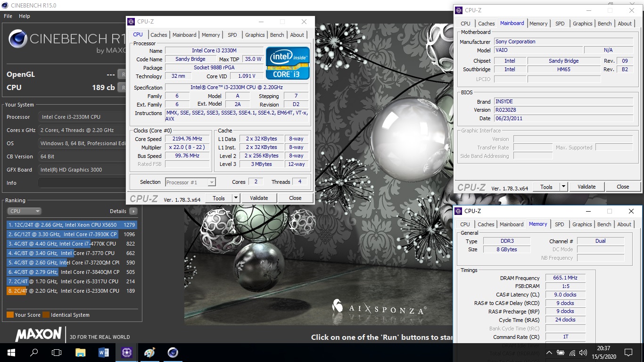Launch File Explorer from taskbar
Screen dimensions: 644x362
click(x=81, y=352)
